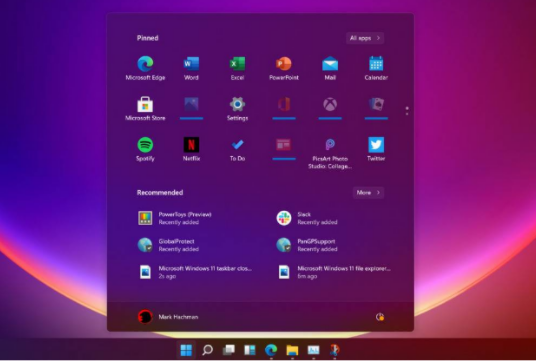The height and width of the screenshot is (361, 536).
Task: Open Mark Hachman's user account menu
Action: [x=168, y=317]
